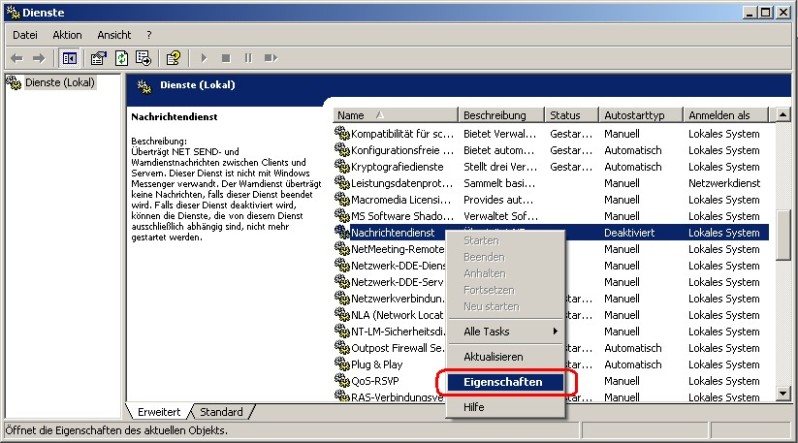
Task: Switch to the Standard tab
Action: [x=221, y=412]
